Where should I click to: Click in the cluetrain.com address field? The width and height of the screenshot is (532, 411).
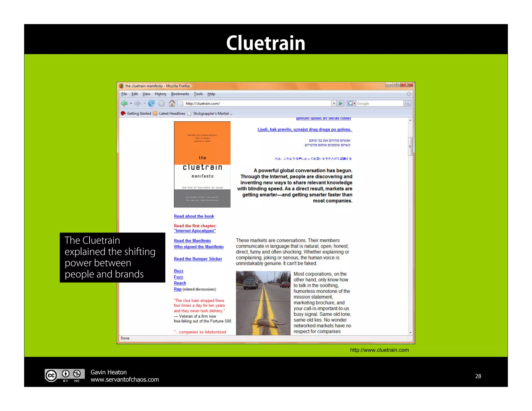(x=255, y=103)
